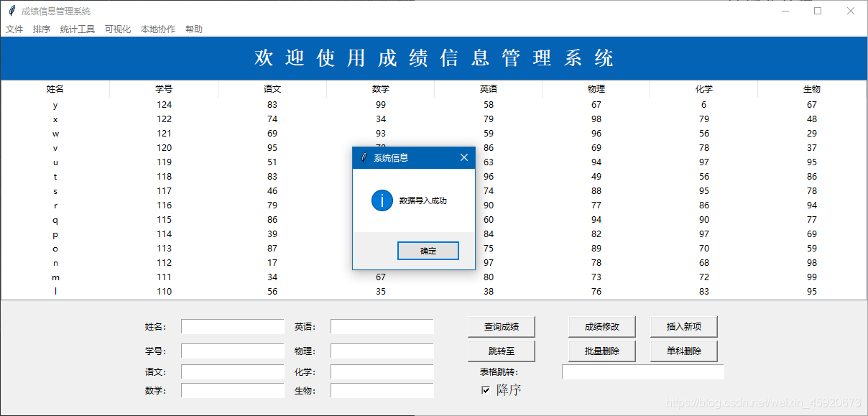Select the row with student ID 119
This screenshot has height=416, width=868.
coord(434,162)
